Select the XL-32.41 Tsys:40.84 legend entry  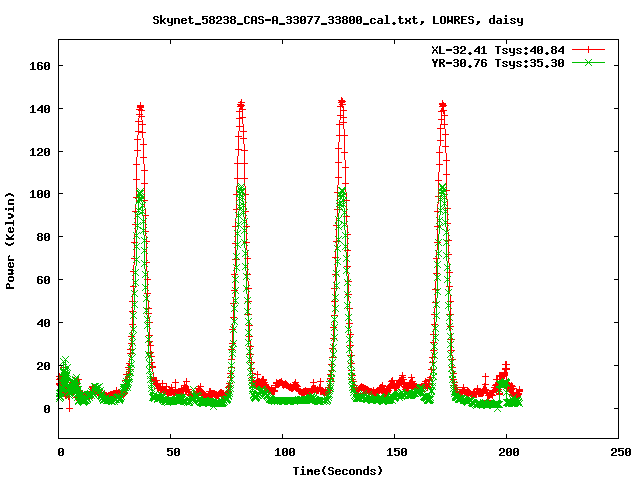point(498,50)
